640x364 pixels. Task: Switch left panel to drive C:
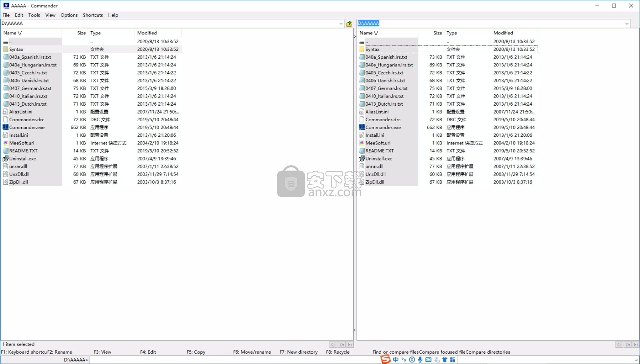click(x=333, y=344)
